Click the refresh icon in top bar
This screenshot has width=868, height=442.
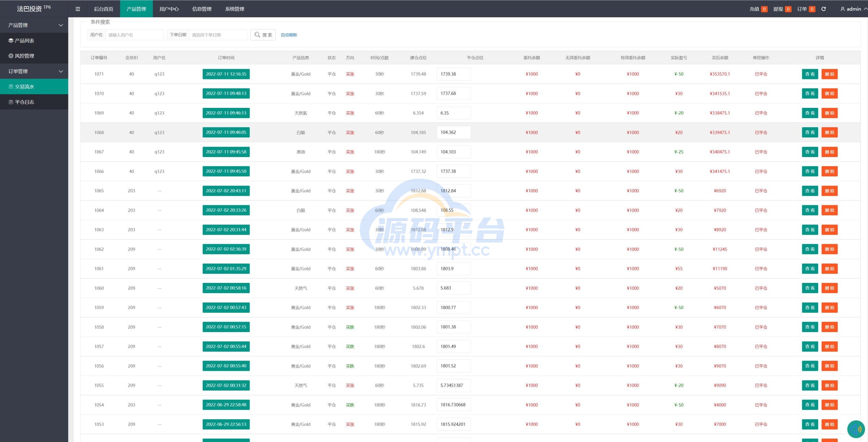coord(824,9)
